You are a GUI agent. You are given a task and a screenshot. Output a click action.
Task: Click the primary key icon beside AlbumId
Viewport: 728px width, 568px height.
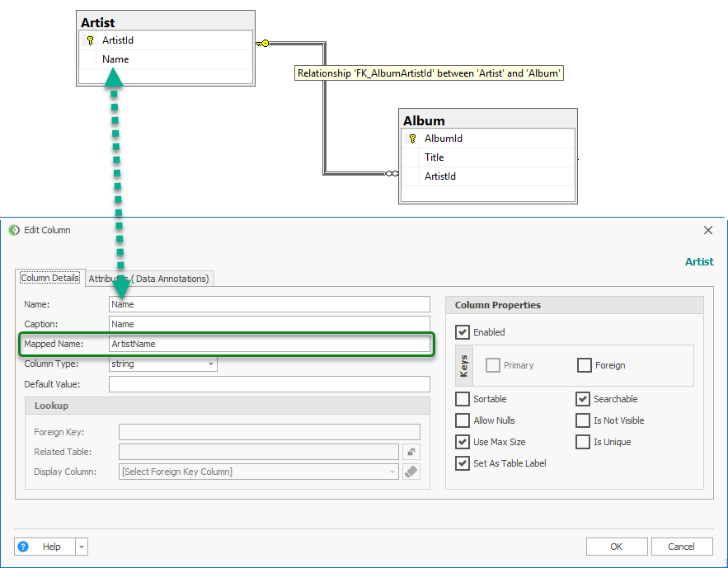412,138
